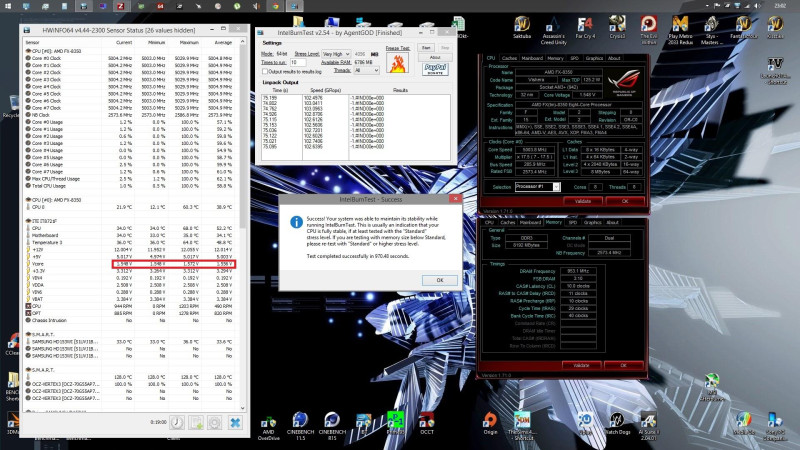Close the IntelBurnTest Success dialog with X
Image resolution: width=800 pixels, height=450 pixels.
coord(456,198)
